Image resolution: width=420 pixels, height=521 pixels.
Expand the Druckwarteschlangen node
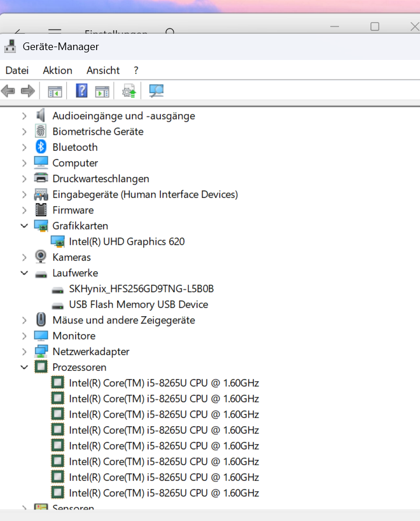coord(24,179)
